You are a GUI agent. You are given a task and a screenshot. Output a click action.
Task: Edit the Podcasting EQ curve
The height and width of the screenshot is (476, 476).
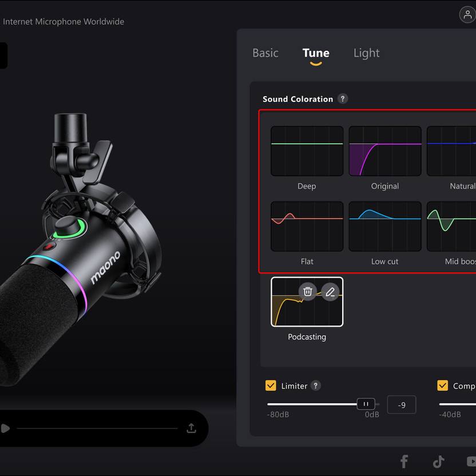pos(330,292)
